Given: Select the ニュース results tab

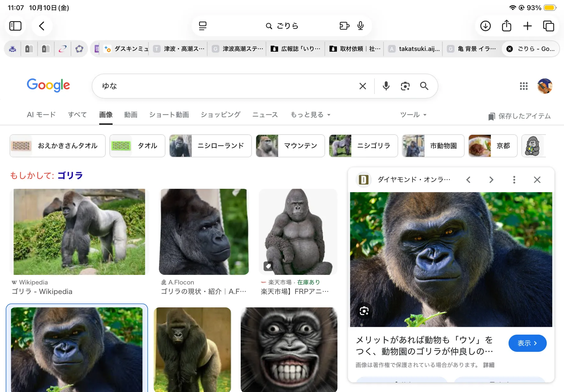Looking at the screenshot, I should [x=265, y=115].
